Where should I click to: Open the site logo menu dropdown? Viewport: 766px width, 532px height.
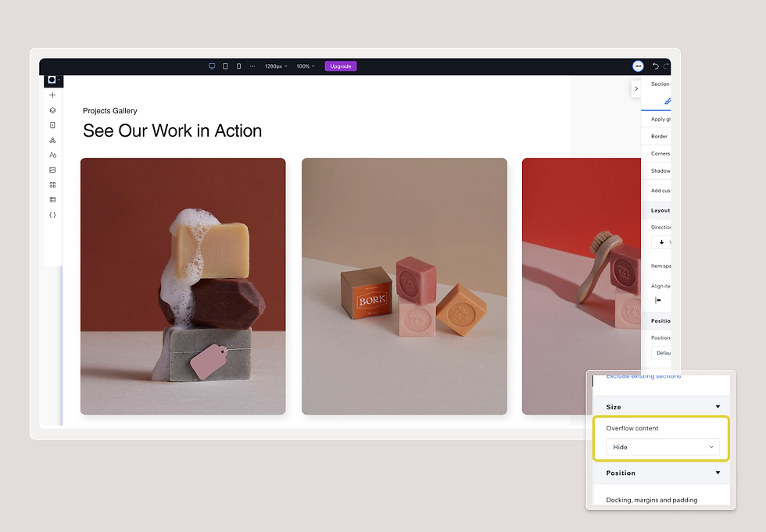pyautogui.click(x=53, y=80)
